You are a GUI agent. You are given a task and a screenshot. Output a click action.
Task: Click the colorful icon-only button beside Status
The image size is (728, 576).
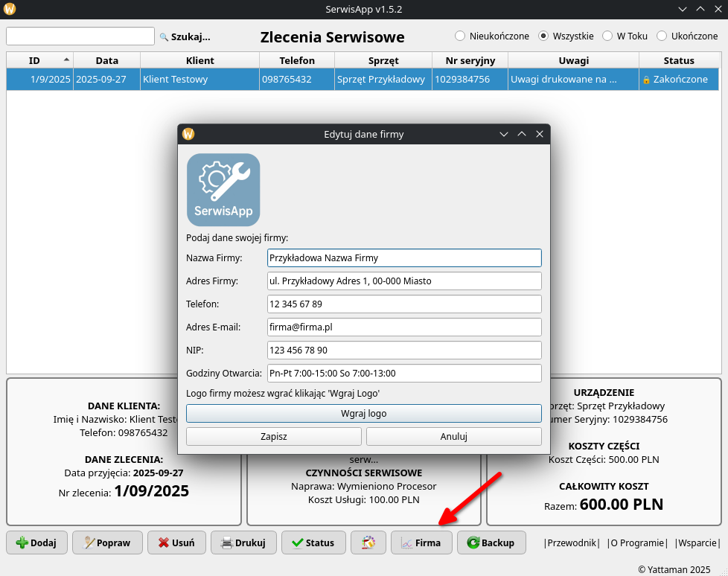pos(368,543)
